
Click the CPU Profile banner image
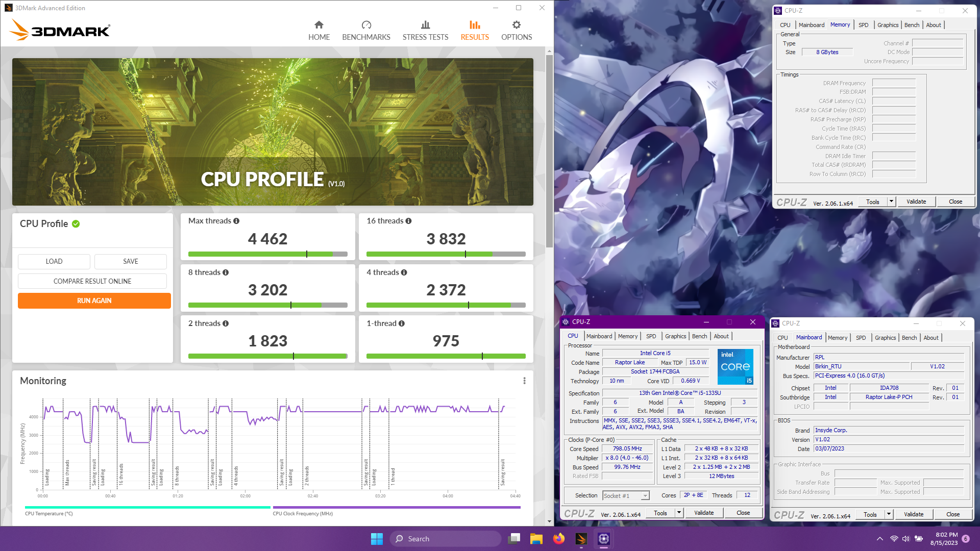tap(273, 132)
